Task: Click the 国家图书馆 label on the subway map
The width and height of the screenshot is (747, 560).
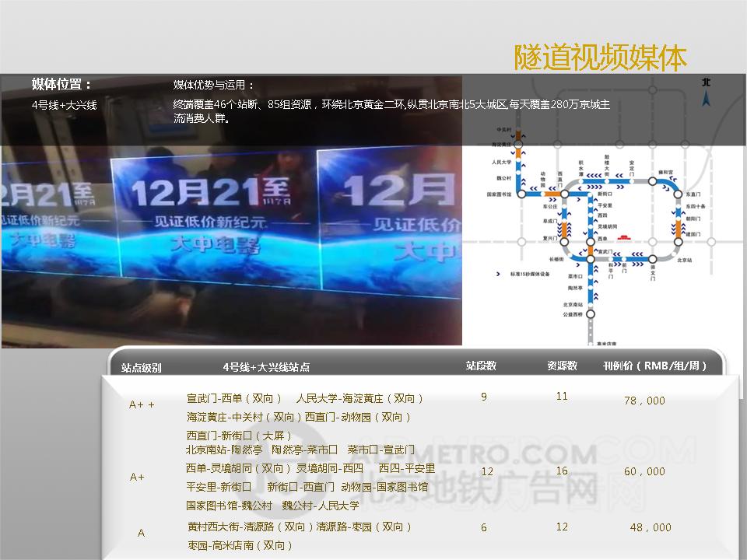Action: 499,194
